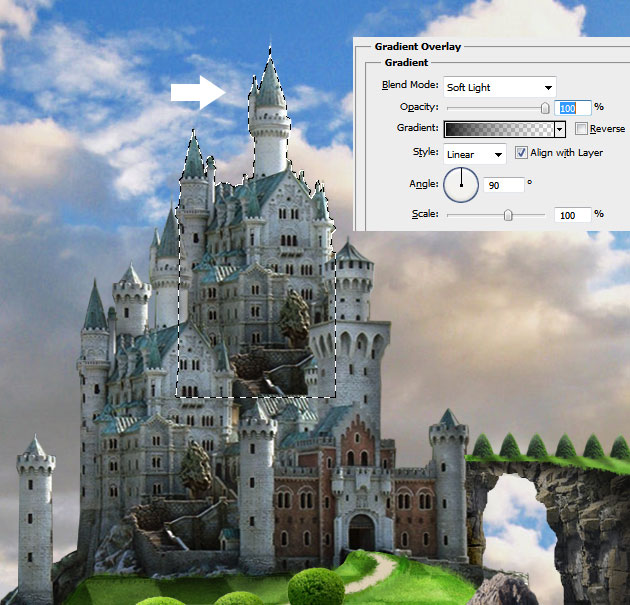Enable the Reverse checkbox
The height and width of the screenshot is (605, 630).
581,129
